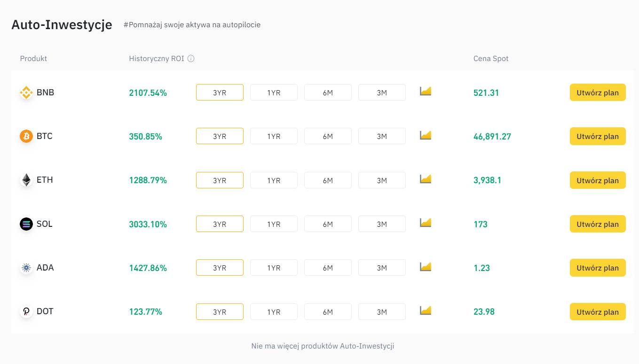
Task: Switch SOL ROI to 6M
Action: (328, 224)
